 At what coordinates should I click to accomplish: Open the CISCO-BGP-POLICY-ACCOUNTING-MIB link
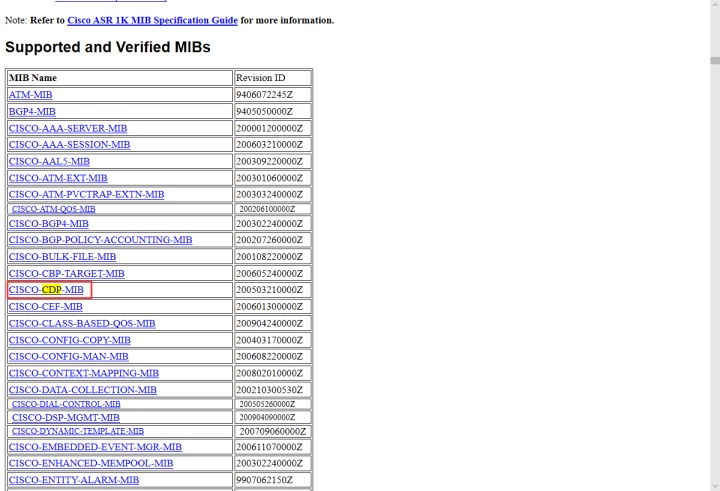pyautogui.click(x=101, y=240)
